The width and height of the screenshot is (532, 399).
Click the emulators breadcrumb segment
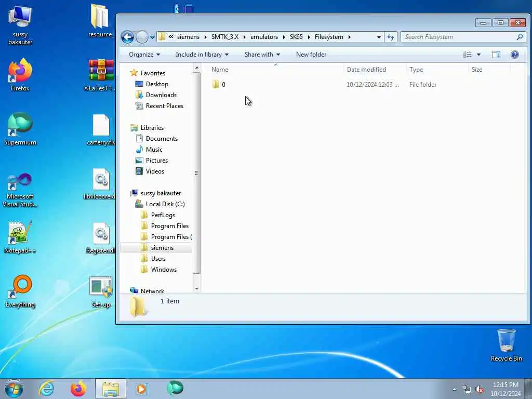[264, 37]
